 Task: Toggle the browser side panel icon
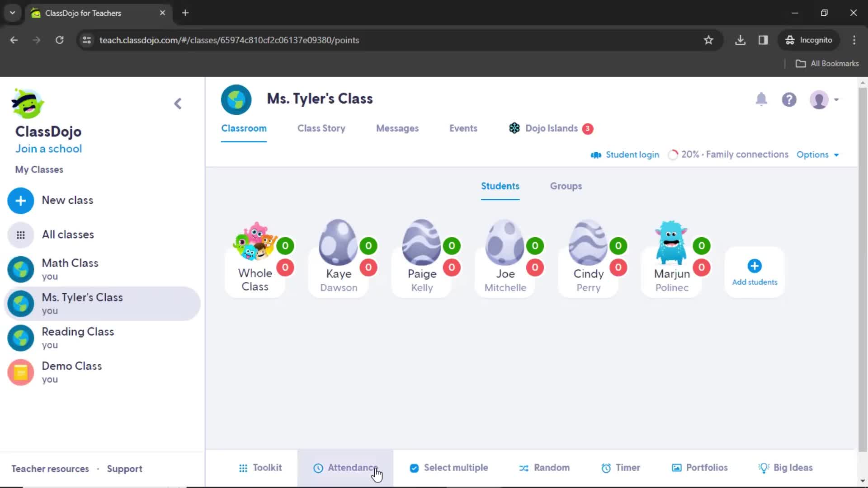click(763, 40)
